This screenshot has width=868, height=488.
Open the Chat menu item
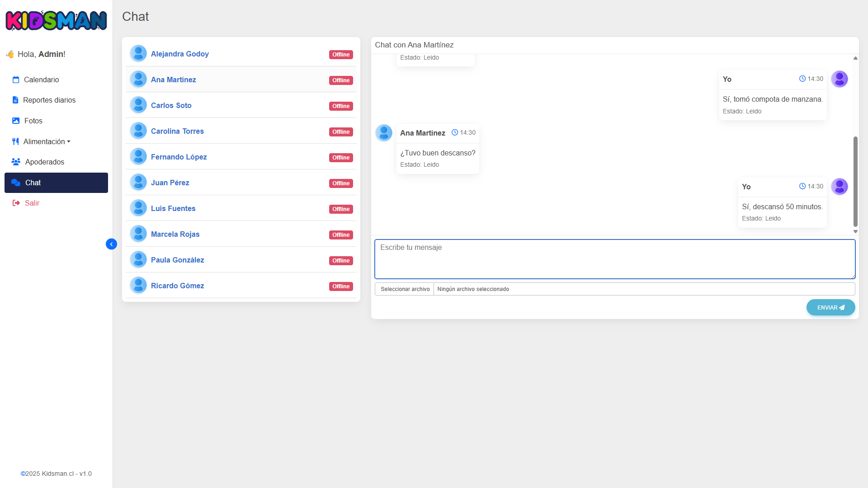pos(56,183)
